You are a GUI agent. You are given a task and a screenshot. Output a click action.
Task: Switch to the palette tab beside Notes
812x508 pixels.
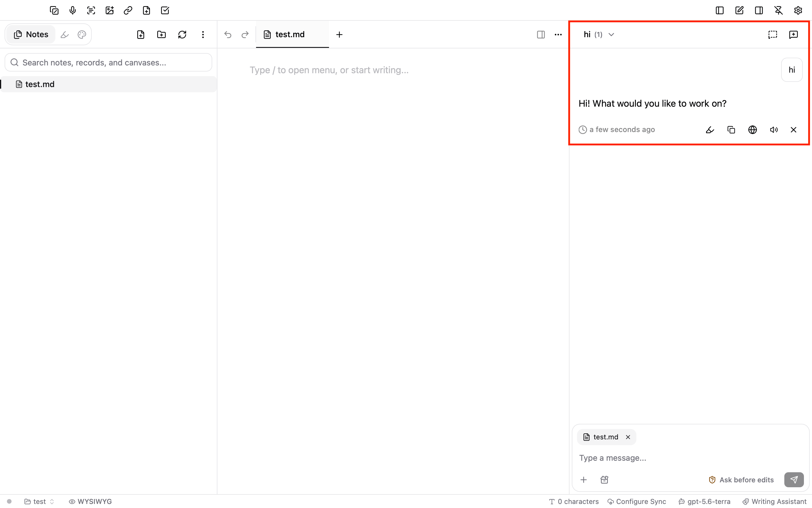[x=82, y=34]
